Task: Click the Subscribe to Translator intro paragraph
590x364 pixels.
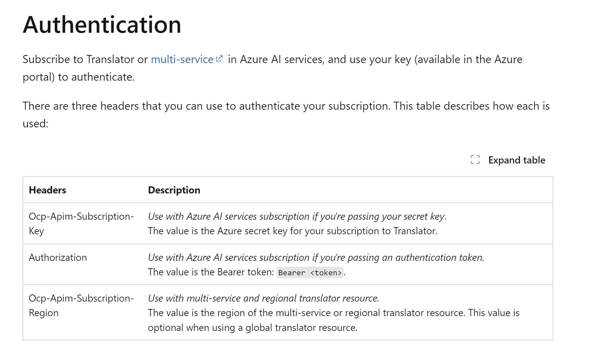Action: coord(272,68)
